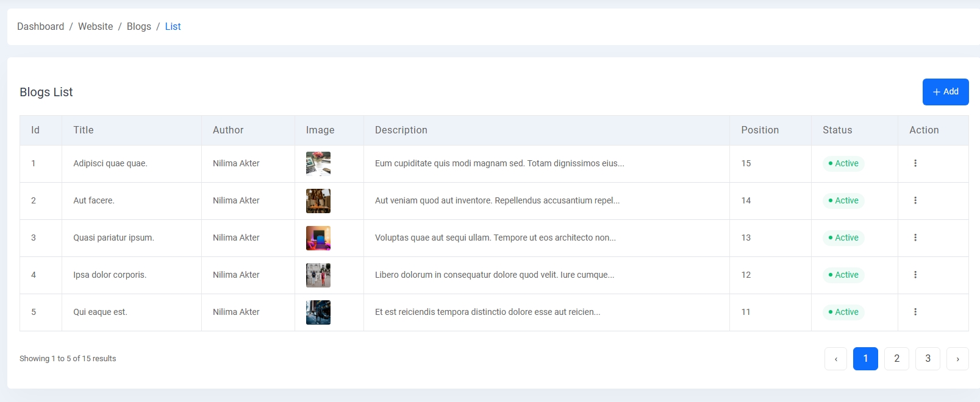Open thumbnail image of Quasi pariatur ipsum
980x402 pixels.
[318, 238]
